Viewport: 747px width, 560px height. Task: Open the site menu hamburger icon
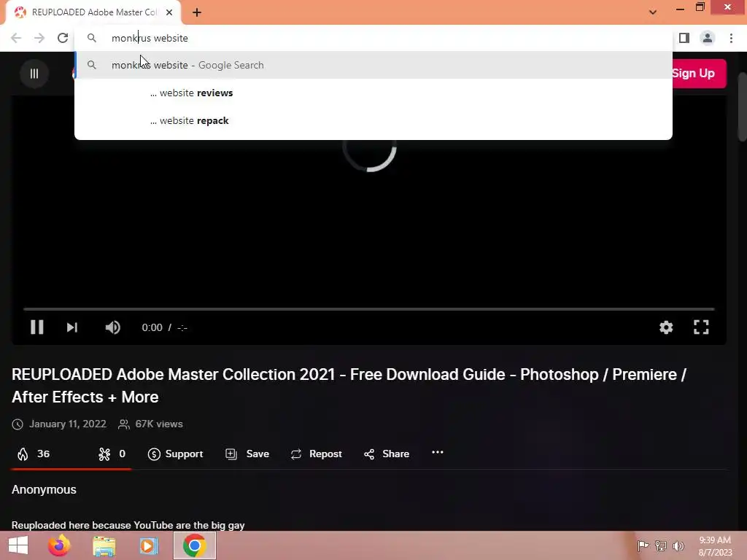(34, 74)
